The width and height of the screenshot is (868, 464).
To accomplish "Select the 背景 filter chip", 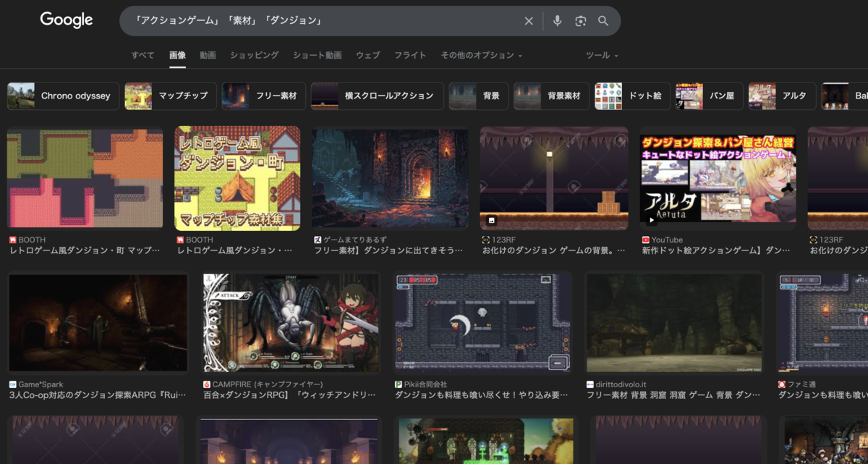I will coord(477,96).
